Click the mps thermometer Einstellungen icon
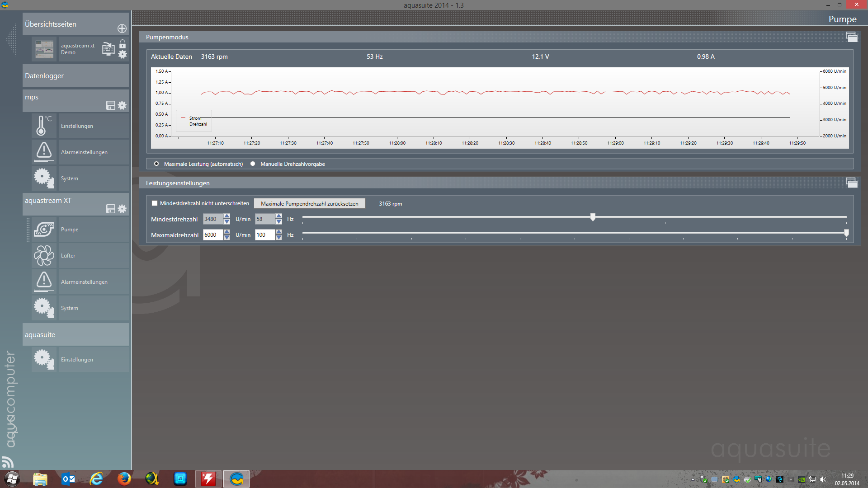 tap(44, 126)
